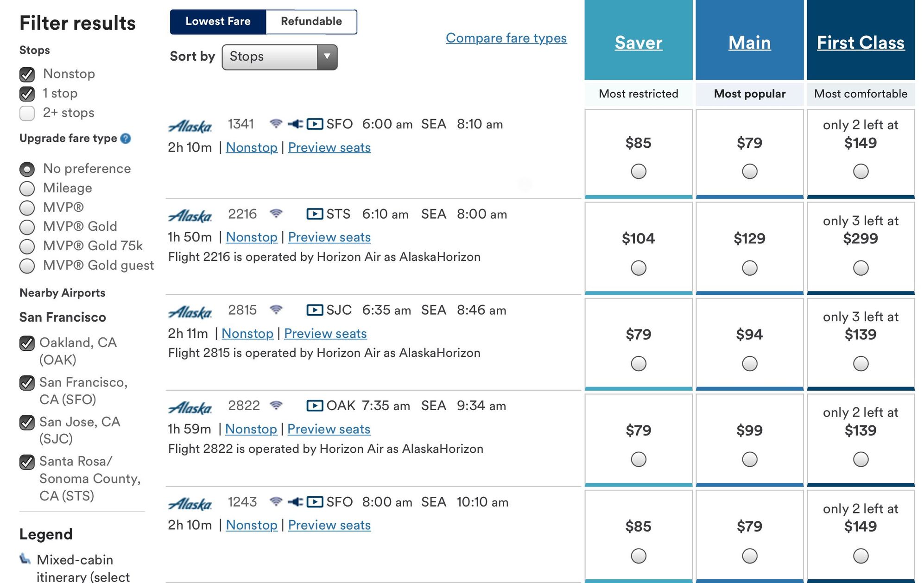Select Saver $79 fare for flight 2815
The image size is (924, 583).
[638, 364]
